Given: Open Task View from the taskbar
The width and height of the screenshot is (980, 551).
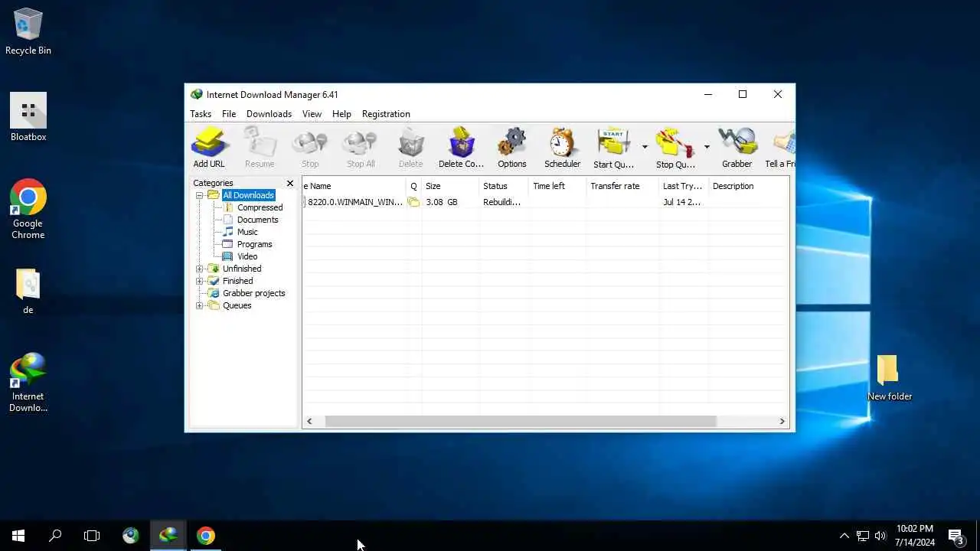Looking at the screenshot, I should (x=92, y=536).
